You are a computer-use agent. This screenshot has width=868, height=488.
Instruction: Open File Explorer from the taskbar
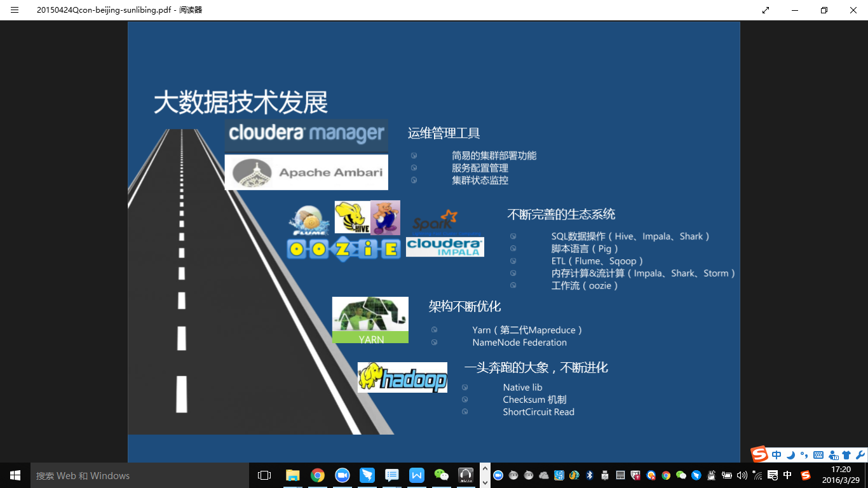click(x=292, y=475)
